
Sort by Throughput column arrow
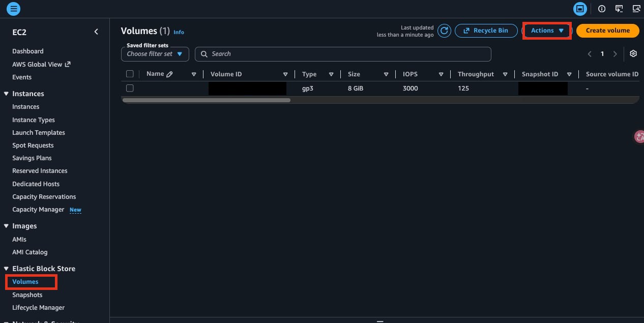[x=505, y=74]
